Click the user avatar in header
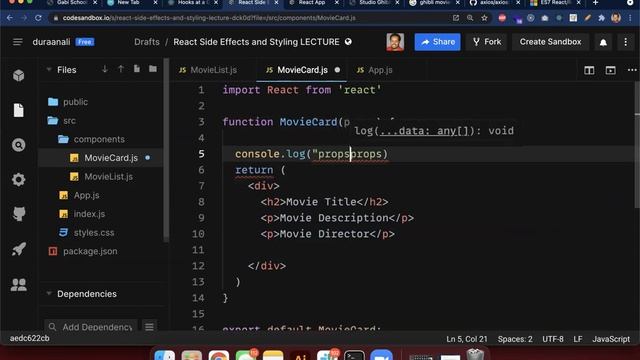 pos(395,42)
